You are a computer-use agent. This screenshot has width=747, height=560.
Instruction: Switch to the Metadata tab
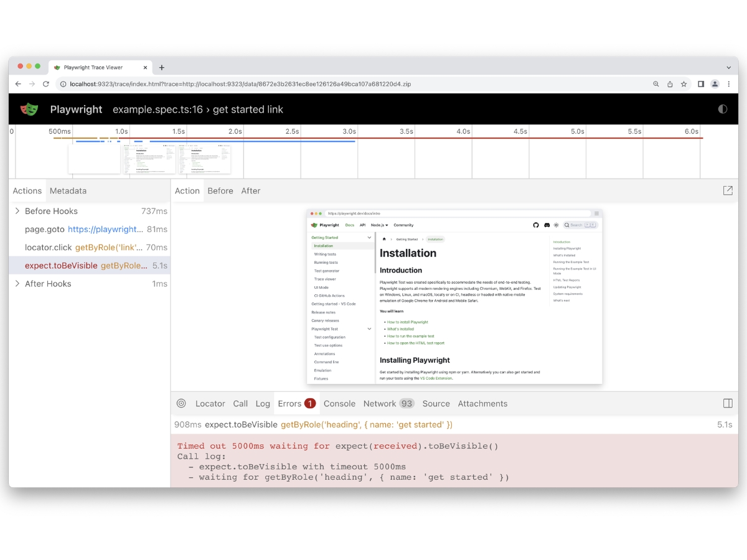tap(68, 191)
